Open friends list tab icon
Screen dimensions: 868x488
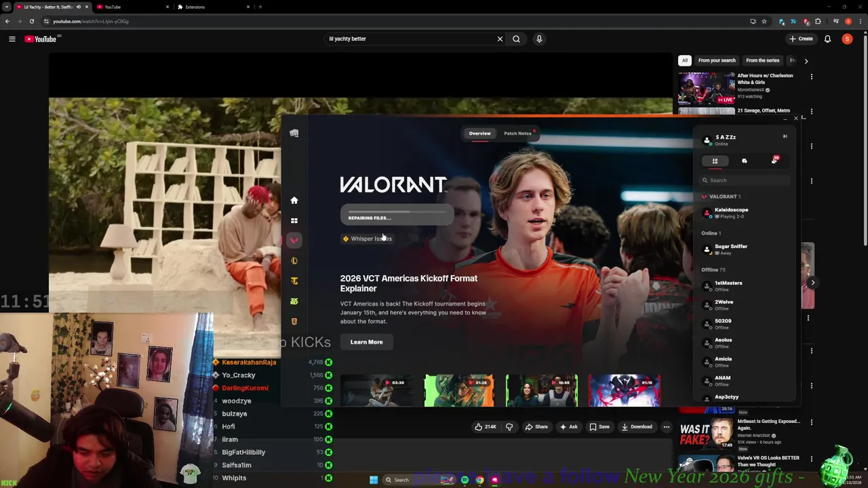click(715, 161)
